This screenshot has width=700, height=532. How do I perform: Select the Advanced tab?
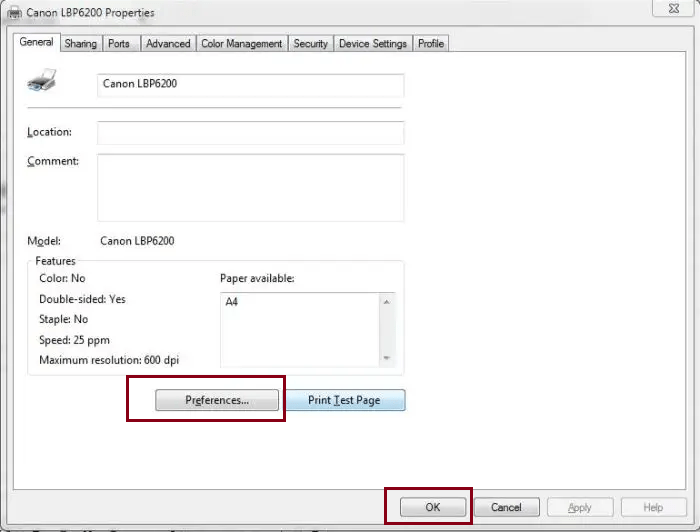[x=167, y=44]
